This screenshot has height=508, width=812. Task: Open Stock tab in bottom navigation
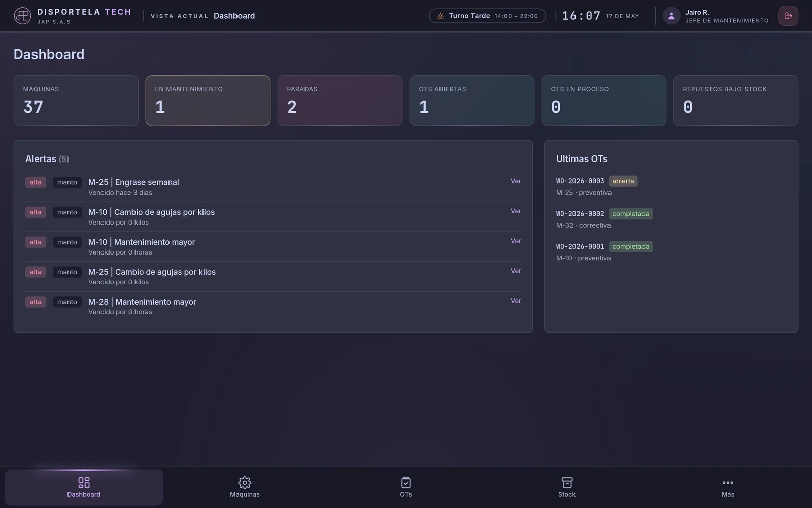pyautogui.click(x=567, y=487)
